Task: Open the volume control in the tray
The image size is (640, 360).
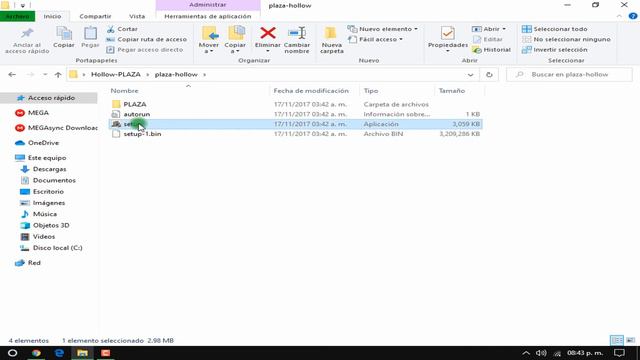Action: point(541,353)
